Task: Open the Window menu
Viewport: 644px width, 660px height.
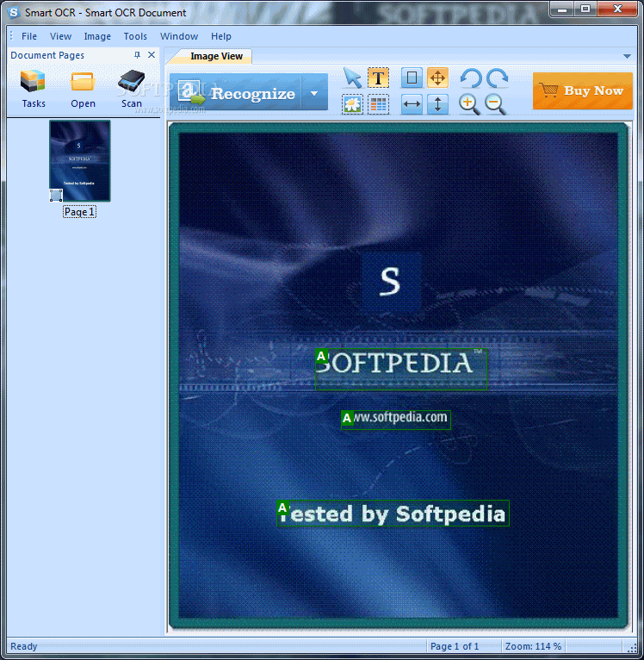Action: pyautogui.click(x=179, y=36)
